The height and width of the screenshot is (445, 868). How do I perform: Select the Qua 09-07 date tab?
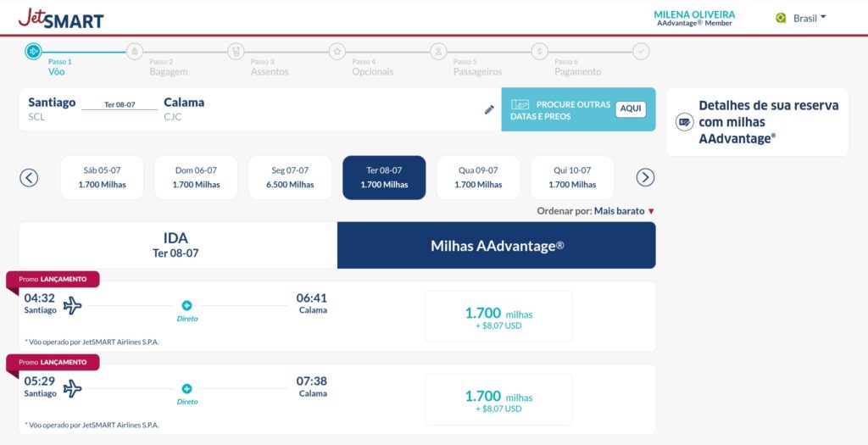(x=478, y=178)
